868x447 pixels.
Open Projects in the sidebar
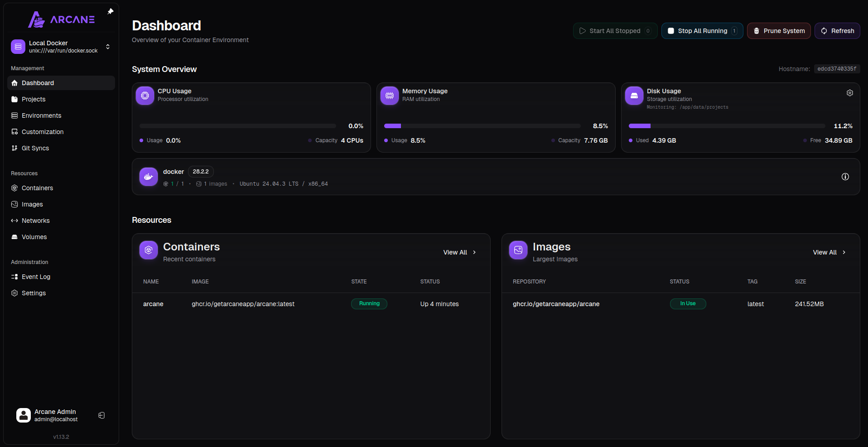(34, 99)
